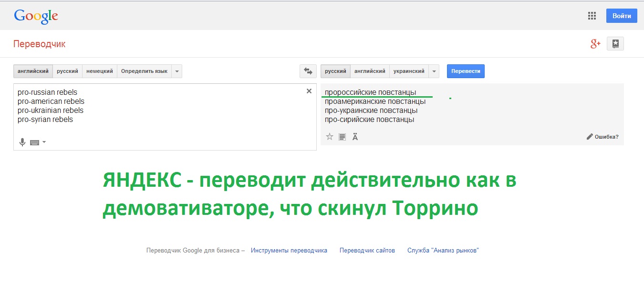The height and width of the screenshot is (283, 644).
Task: Select английский as source language
Action: (33, 71)
